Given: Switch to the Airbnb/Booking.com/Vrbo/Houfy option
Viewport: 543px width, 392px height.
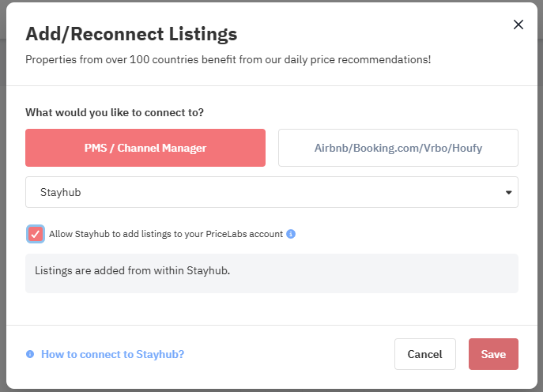Looking at the screenshot, I should coord(398,148).
